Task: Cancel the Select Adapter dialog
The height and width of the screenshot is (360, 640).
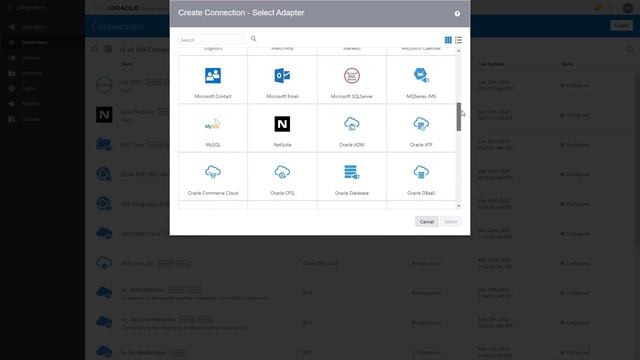Action: [x=427, y=222]
